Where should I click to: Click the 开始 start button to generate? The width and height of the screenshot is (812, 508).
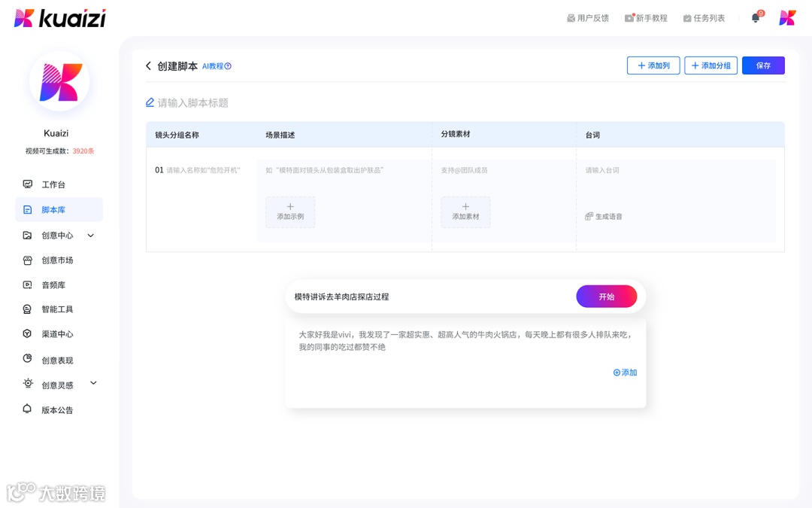[607, 296]
